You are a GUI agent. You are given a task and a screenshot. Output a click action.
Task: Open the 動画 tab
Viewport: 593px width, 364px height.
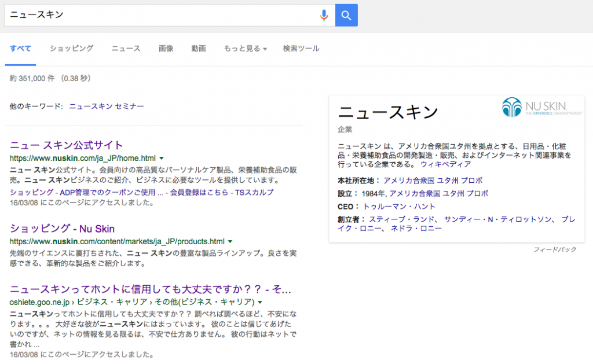point(199,49)
